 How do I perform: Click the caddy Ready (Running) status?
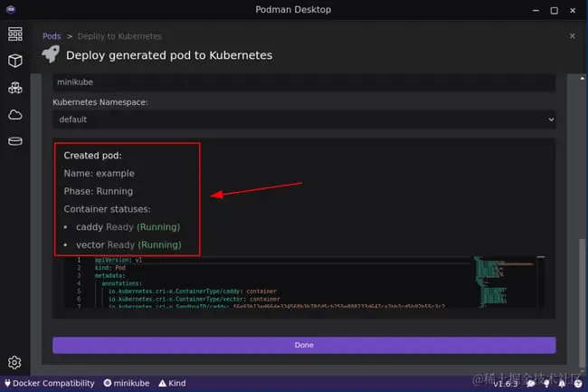click(x=128, y=227)
